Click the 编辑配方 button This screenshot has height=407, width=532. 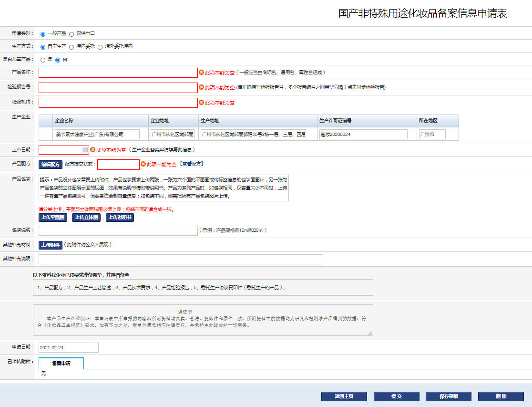coord(51,165)
